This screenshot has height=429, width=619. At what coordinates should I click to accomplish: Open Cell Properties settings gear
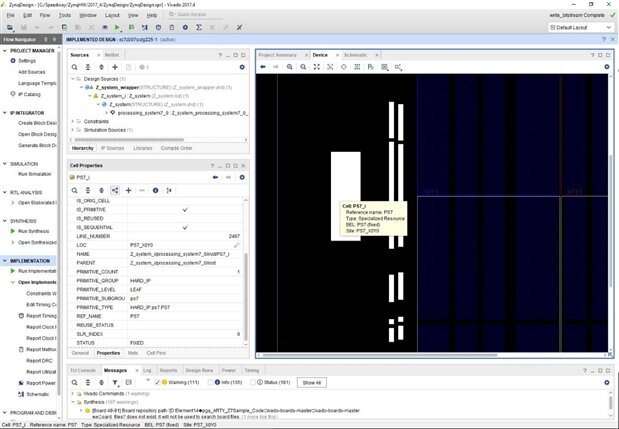click(x=242, y=177)
